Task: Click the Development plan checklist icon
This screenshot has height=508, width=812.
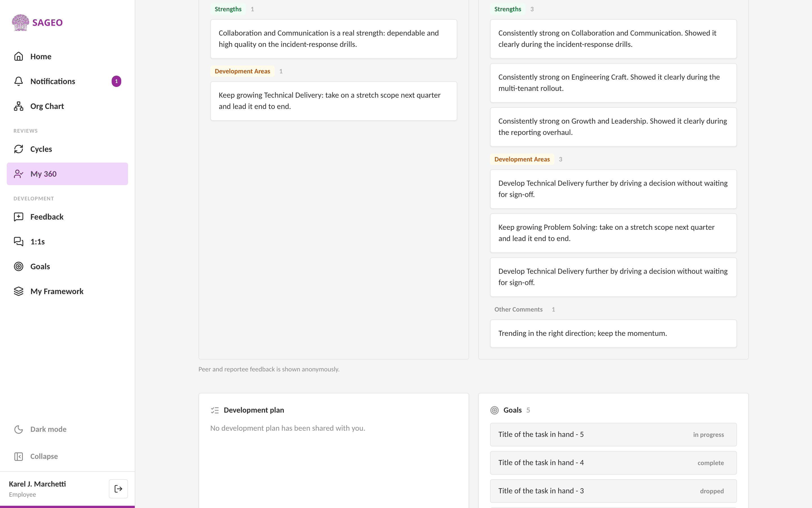Action: [x=215, y=410]
